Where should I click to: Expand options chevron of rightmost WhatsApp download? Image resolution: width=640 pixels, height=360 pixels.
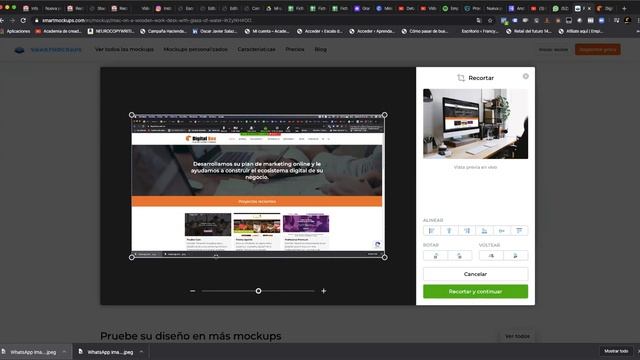tap(141, 351)
